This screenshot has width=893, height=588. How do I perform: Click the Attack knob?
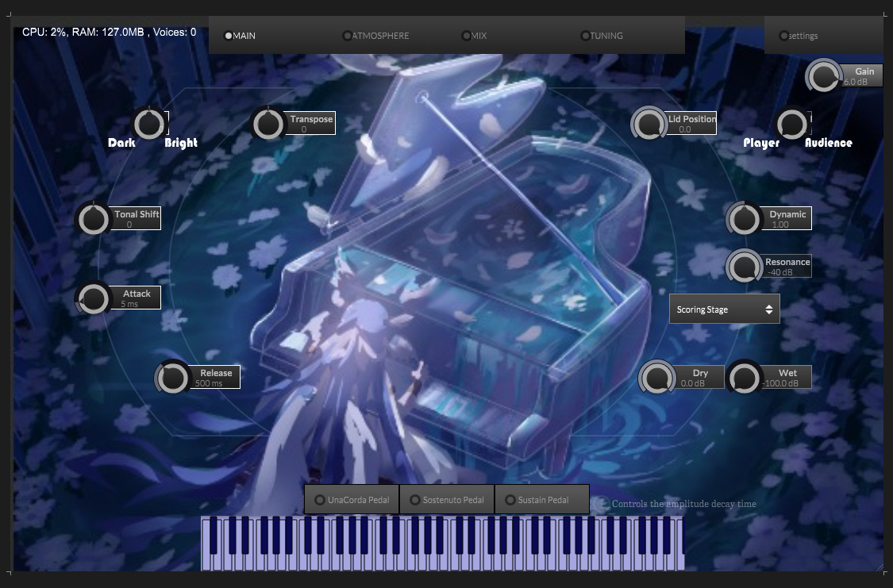click(94, 298)
